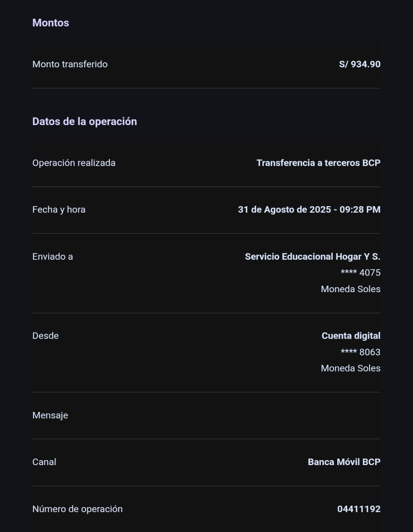This screenshot has height=532, width=413.
Task: Select the Fecha y hora label
Action: [x=59, y=209]
